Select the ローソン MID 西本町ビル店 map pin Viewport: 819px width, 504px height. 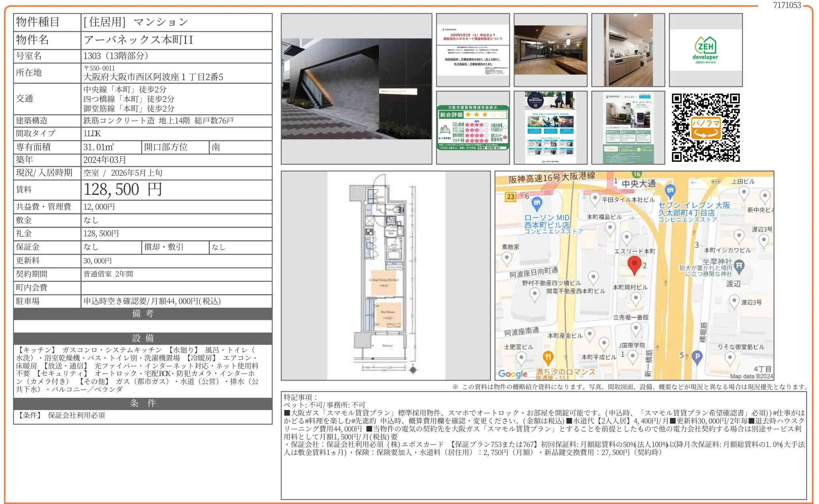[537, 203]
